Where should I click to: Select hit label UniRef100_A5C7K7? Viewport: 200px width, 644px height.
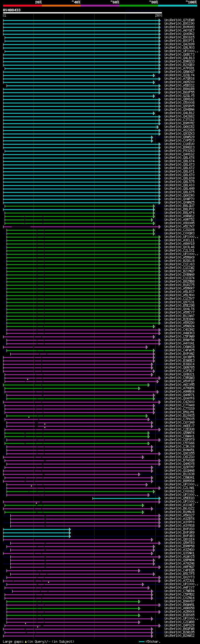click(179, 226)
